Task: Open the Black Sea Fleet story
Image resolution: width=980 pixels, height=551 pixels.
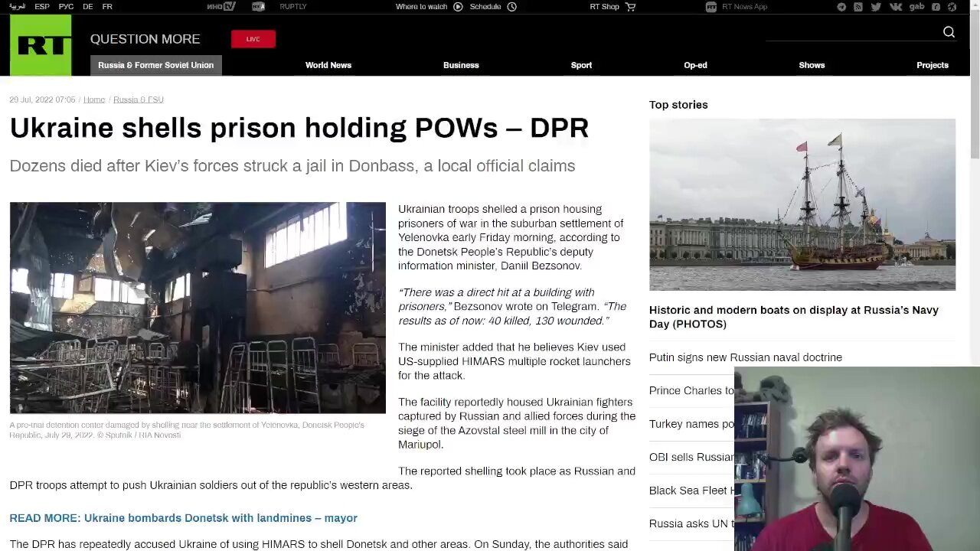Action: point(691,491)
